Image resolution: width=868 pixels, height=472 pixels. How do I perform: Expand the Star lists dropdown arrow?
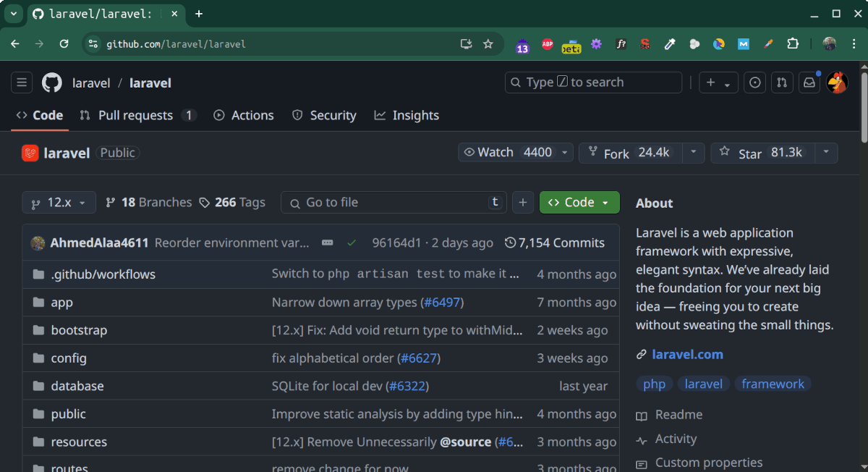pos(826,153)
